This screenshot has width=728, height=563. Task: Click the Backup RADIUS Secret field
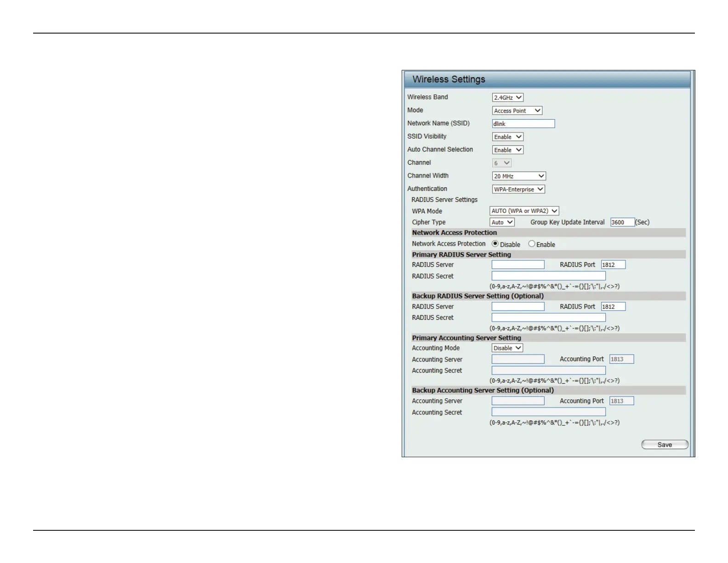point(548,318)
